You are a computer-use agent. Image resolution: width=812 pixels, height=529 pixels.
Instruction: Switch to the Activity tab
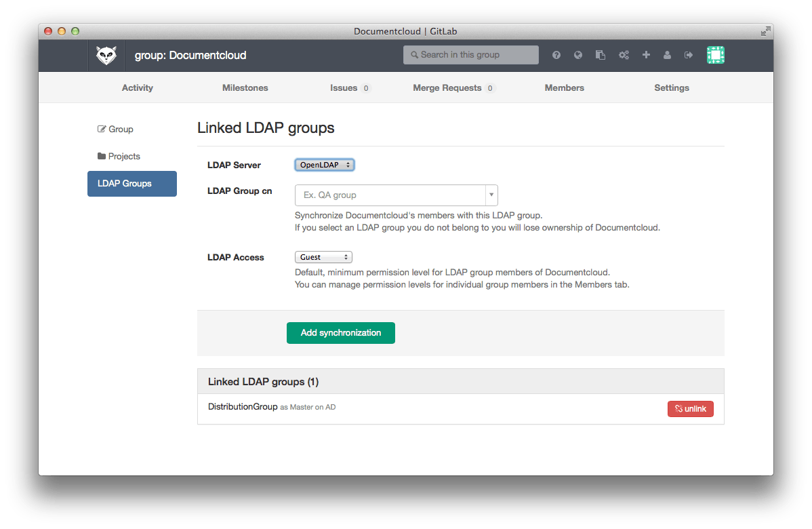[138, 87]
